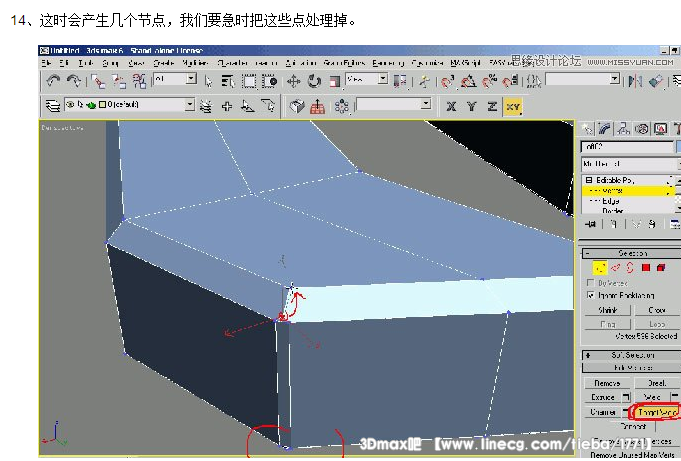Click the Redo arrow icon
This screenshot has width=681, height=461.
pyautogui.click(x=74, y=81)
